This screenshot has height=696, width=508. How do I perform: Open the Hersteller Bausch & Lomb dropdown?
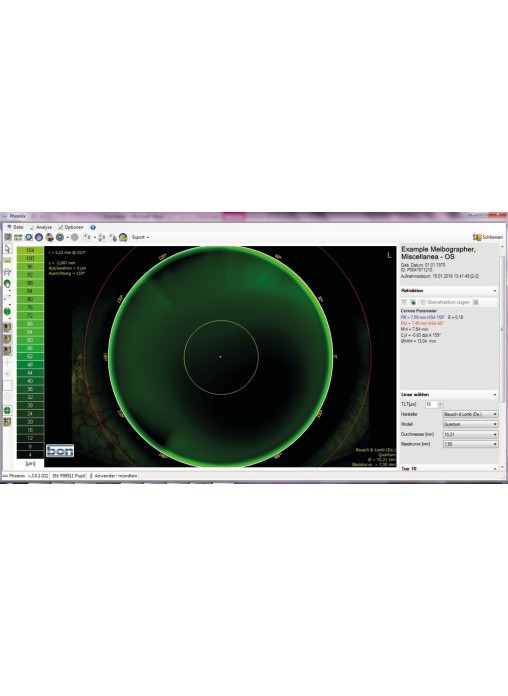(x=470, y=414)
